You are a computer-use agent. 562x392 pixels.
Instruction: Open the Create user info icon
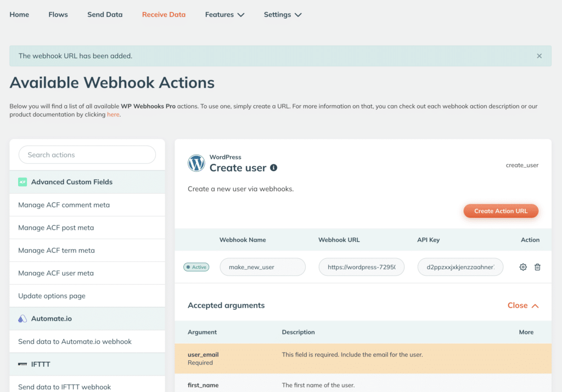pos(273,168)
